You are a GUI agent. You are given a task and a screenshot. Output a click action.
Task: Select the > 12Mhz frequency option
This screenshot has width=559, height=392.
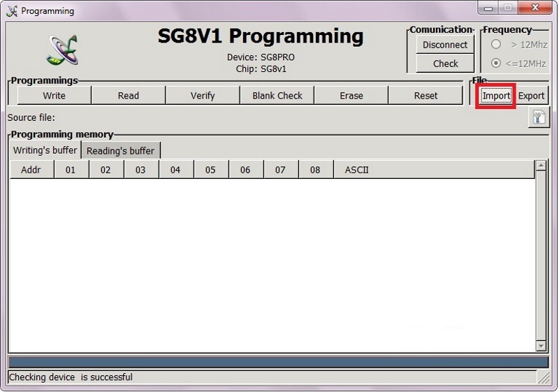pyautogui.click(x=496, y=45)
